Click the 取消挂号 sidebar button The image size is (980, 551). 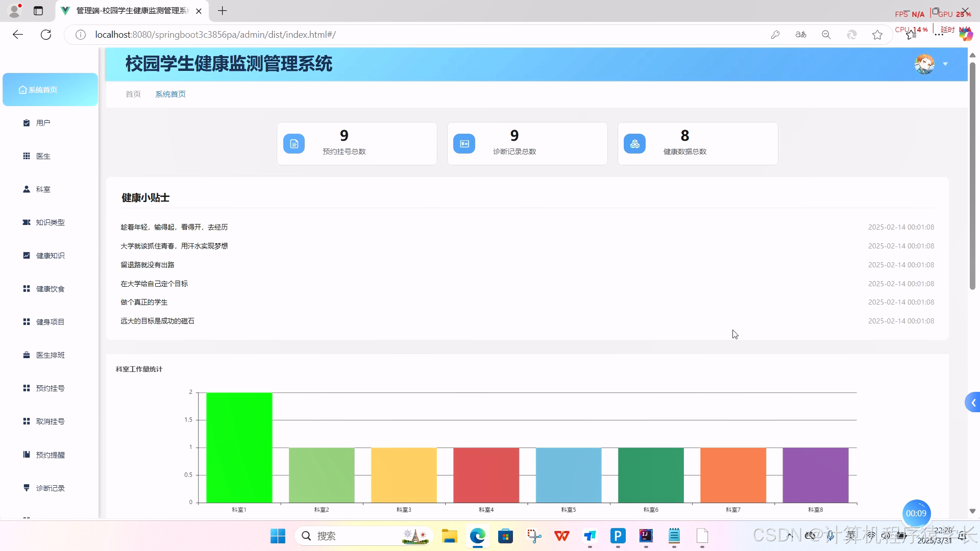(x=50, y=421)
